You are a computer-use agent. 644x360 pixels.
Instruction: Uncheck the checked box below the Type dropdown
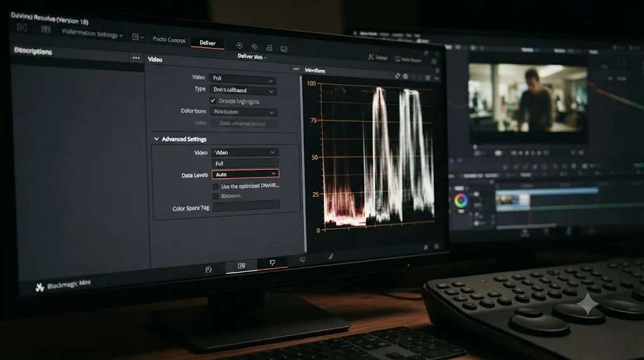(x=213, y=100)
